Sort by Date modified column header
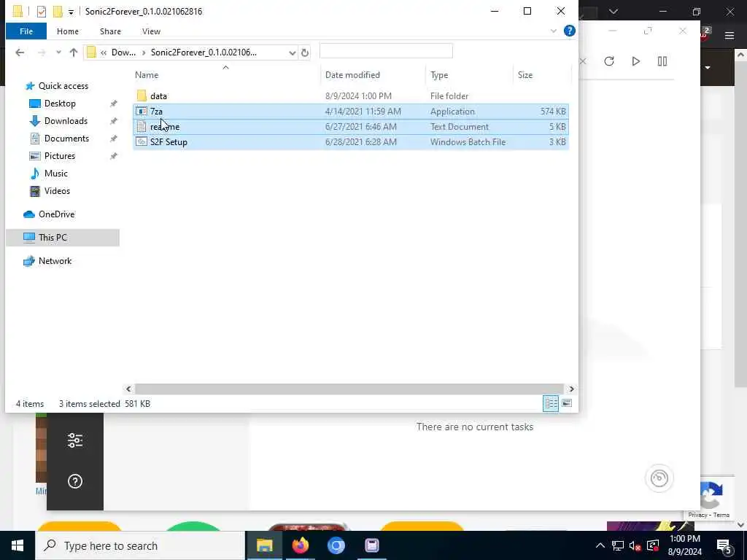The width and height of the screenshot is (747, 560). tap(352, 75)
